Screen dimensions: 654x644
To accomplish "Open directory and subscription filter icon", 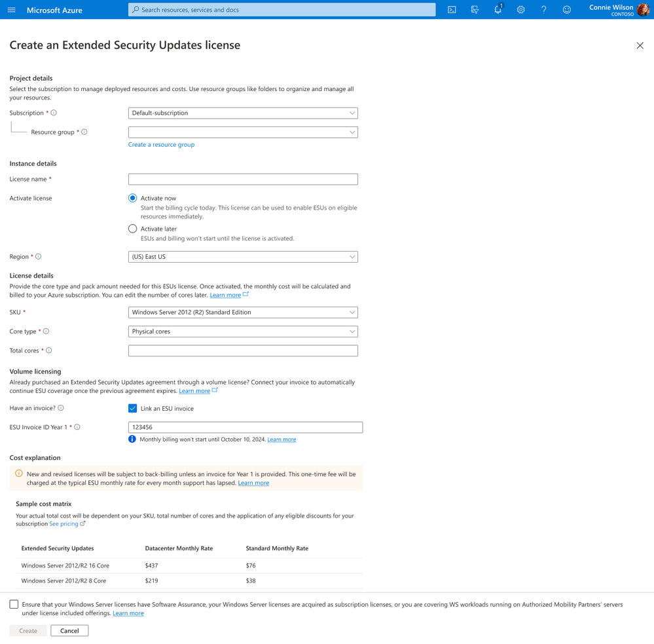I will [x=475, y=10].
